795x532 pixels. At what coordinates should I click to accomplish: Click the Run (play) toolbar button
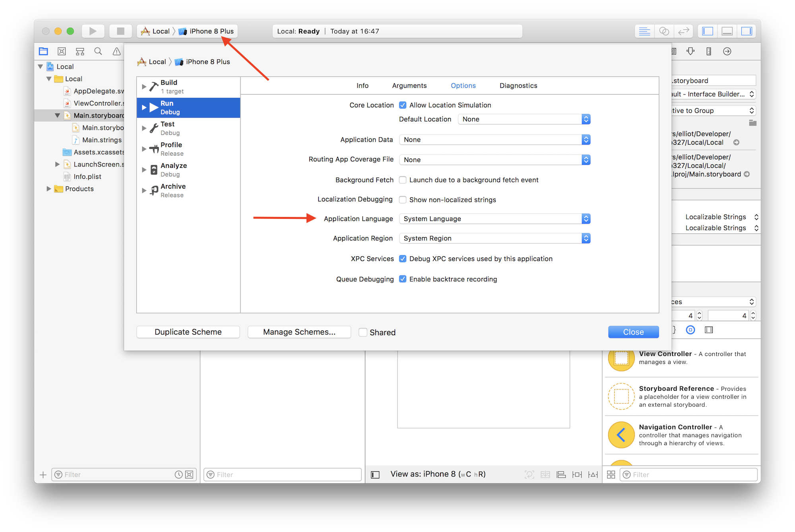[93, 31]
